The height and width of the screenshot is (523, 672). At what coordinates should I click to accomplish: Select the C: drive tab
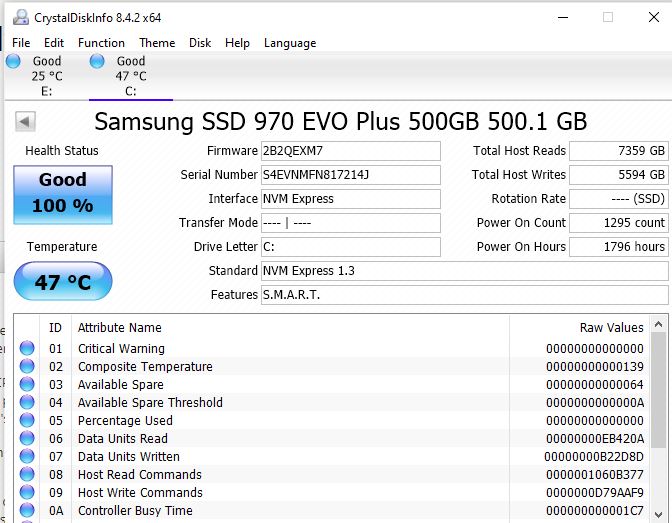131,76
